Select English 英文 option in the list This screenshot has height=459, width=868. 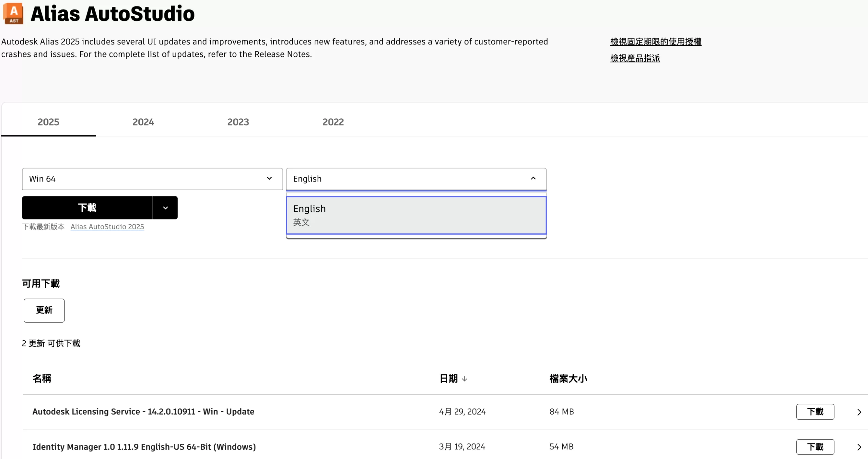click(416, 215)
